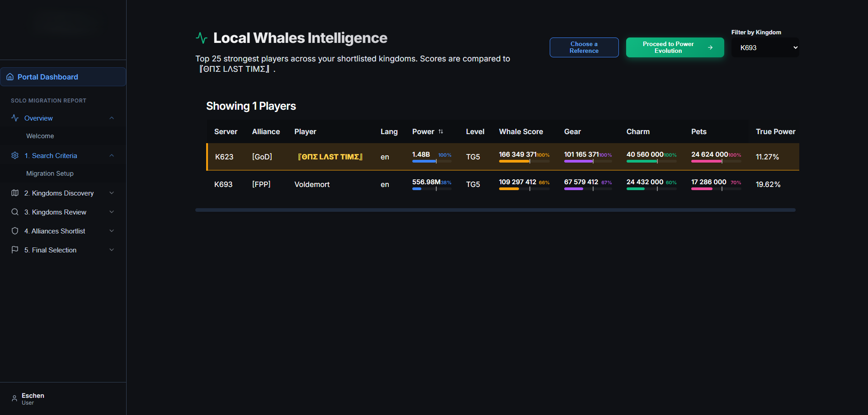Click the [FPP] alliance cell

[261, 184]
